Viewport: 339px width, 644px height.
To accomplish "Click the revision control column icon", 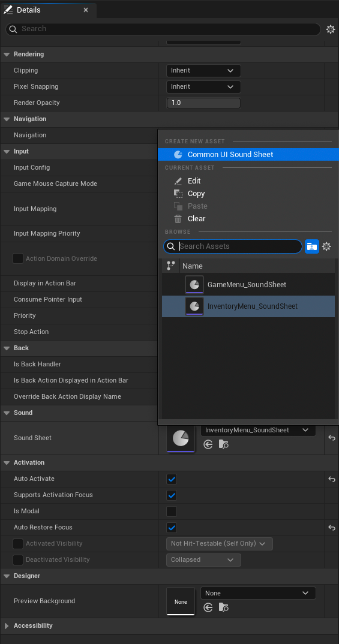I will pyautogui.click(x=171, y=266).
